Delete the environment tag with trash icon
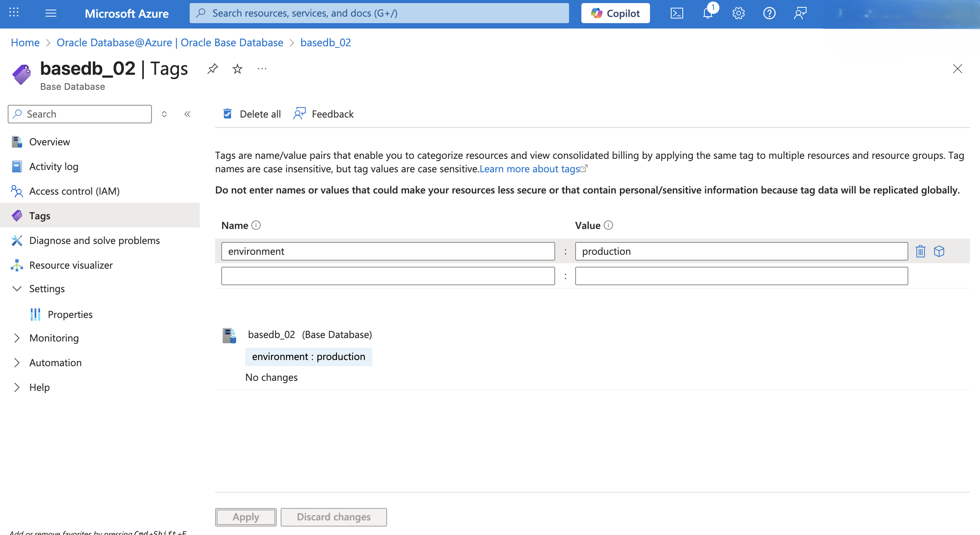980x535 pixels. [921, 251]
